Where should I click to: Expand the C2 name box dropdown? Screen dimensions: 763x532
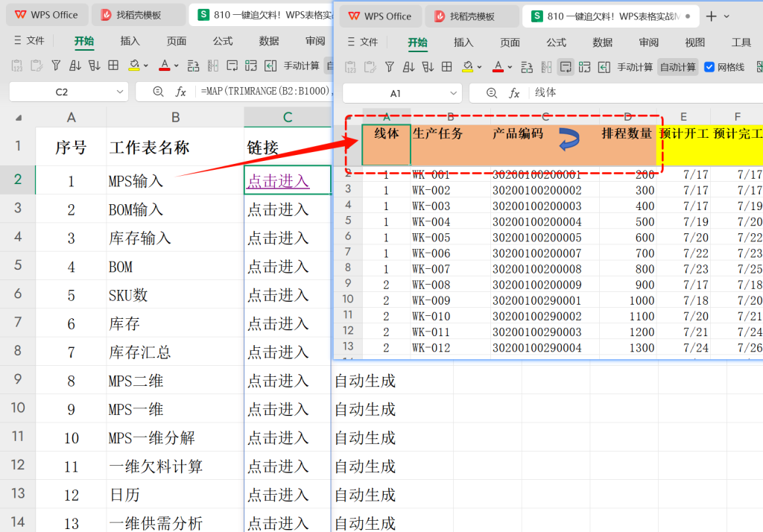tap(120, 92)
